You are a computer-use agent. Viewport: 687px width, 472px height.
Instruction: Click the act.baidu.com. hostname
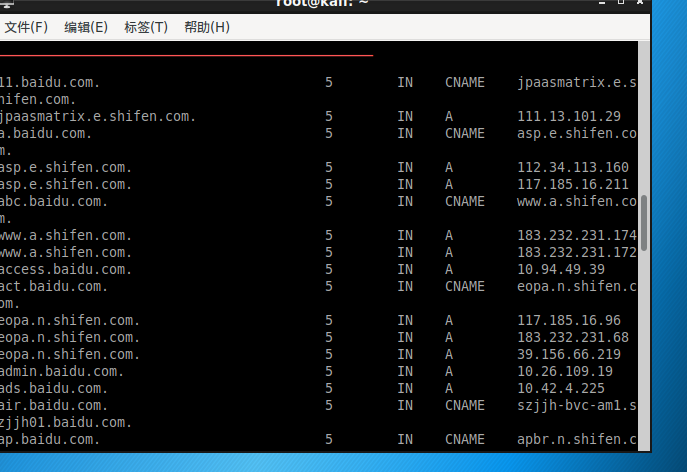(54, 286)
